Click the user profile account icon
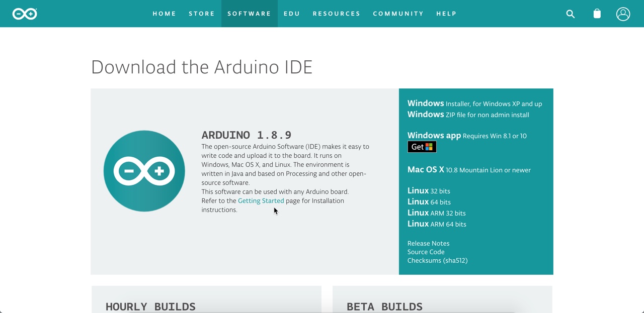Viewport: 644px width, 313px height. [623, 14]
